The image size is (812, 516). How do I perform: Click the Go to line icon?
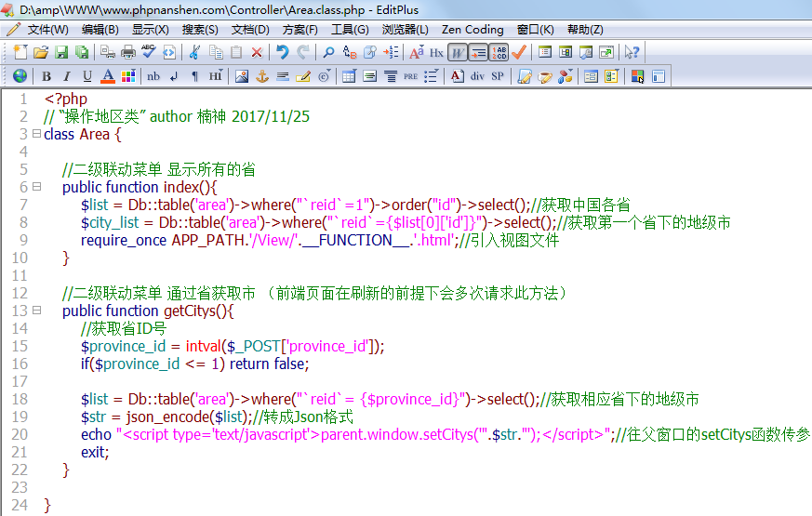[x=391, y=52]
